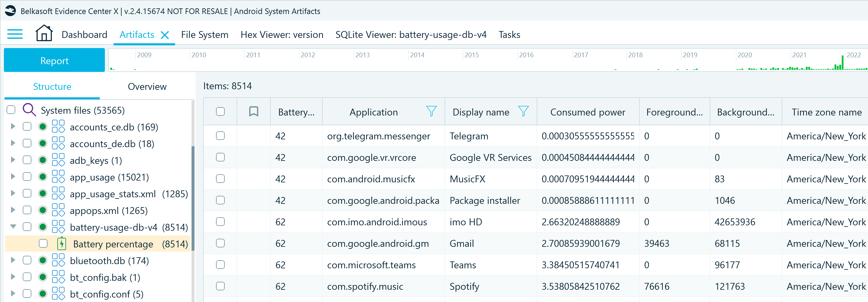Expand the adb_keys tree node
This screenshot has width=868, height=302.
13,160
